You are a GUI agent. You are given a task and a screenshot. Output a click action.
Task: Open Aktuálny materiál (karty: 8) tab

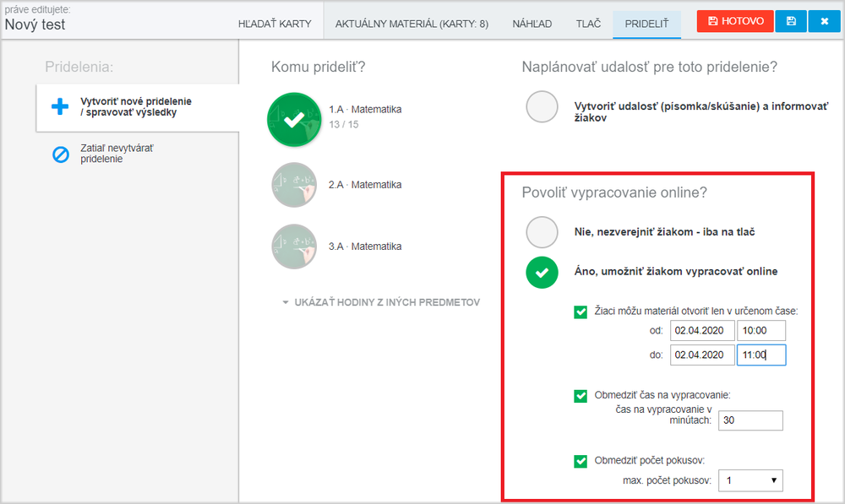pyautogui.click(x=412, y=24)
